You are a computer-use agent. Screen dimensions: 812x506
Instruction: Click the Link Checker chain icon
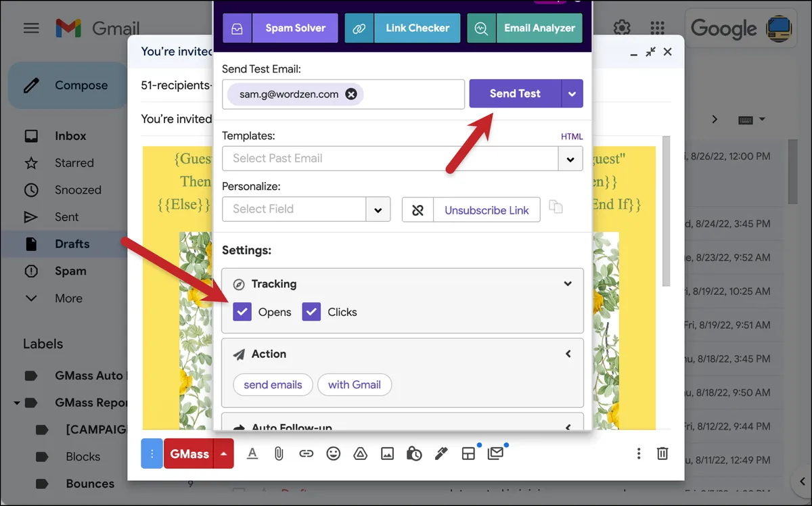click(359, 28)
